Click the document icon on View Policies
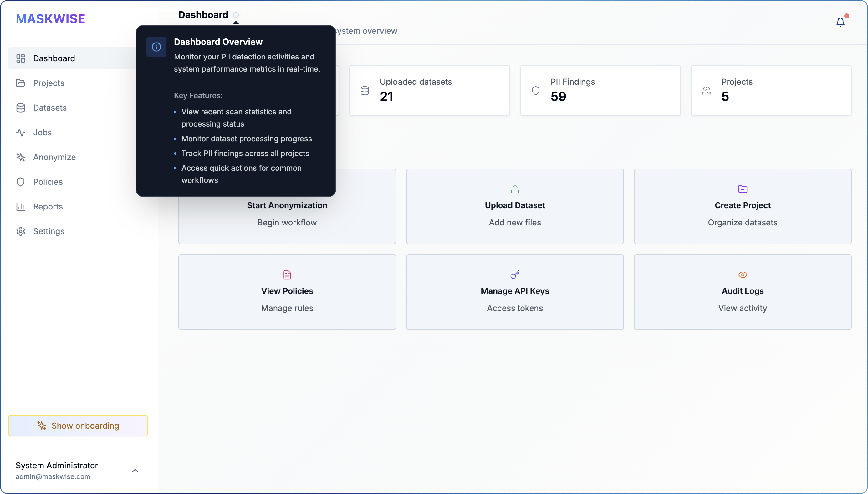Image resolution: width=868 pixels, height=494 pixels. 287,275
